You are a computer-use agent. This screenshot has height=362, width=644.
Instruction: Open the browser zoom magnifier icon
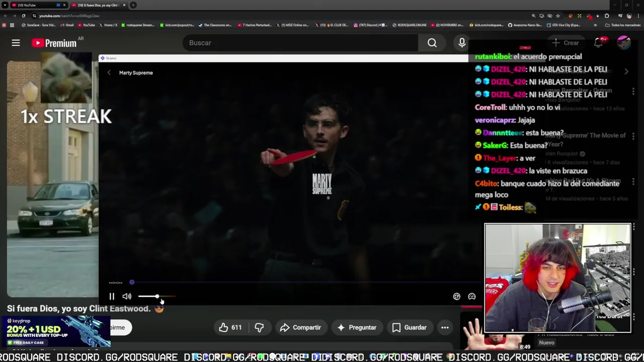(533, 16)
